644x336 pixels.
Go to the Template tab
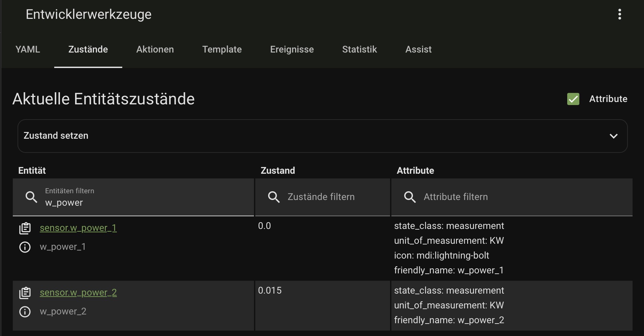222,49
